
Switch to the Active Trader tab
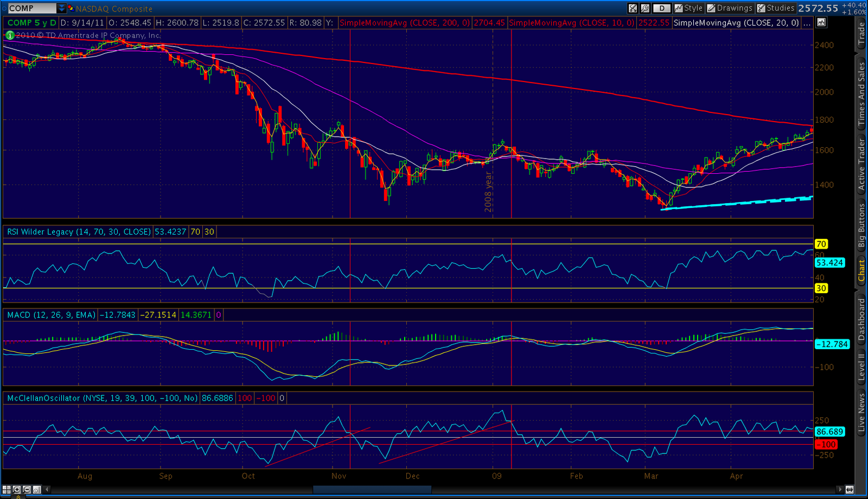(861, 165)
